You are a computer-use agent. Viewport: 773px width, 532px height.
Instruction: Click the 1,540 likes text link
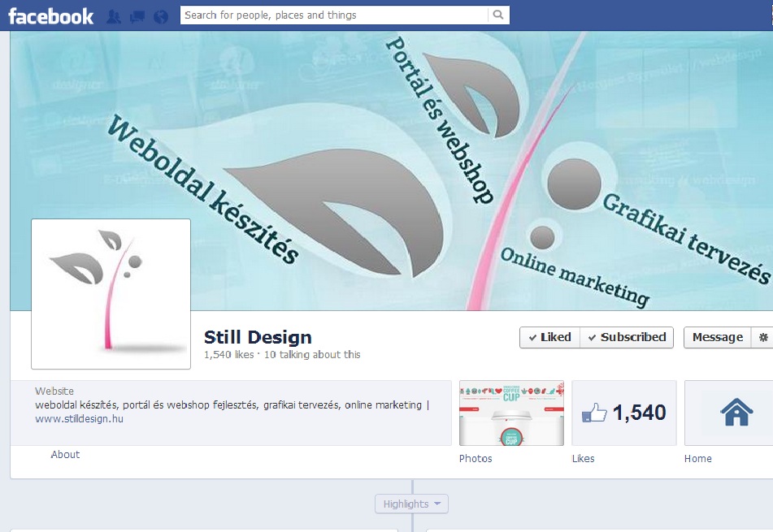tap(228, 355)
